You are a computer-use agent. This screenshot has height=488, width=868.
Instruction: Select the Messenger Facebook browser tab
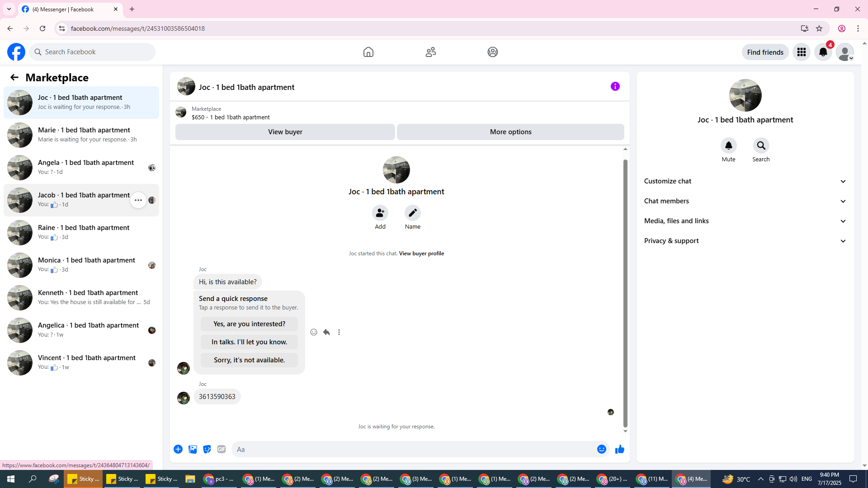tap(70, 9)
